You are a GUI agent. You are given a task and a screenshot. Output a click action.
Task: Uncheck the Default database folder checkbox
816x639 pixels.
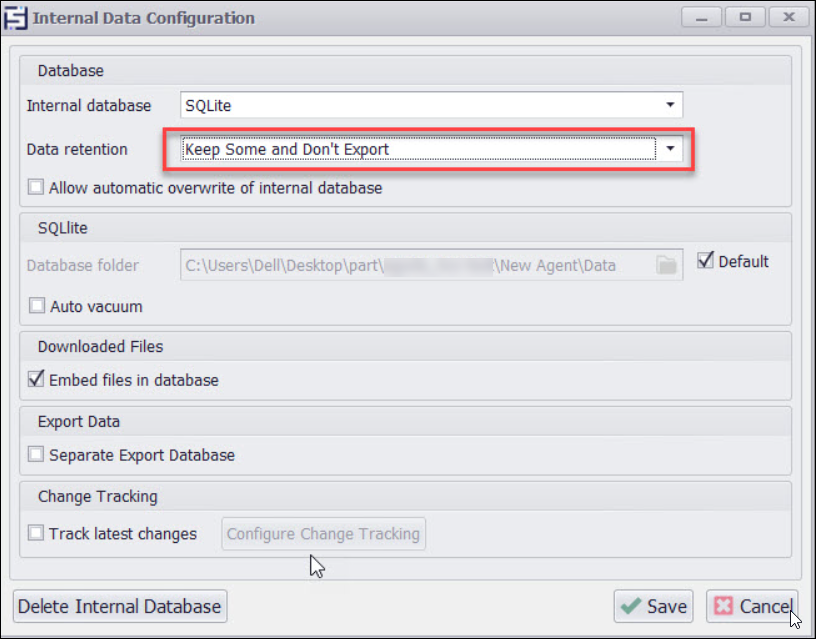tap(705, 261)
